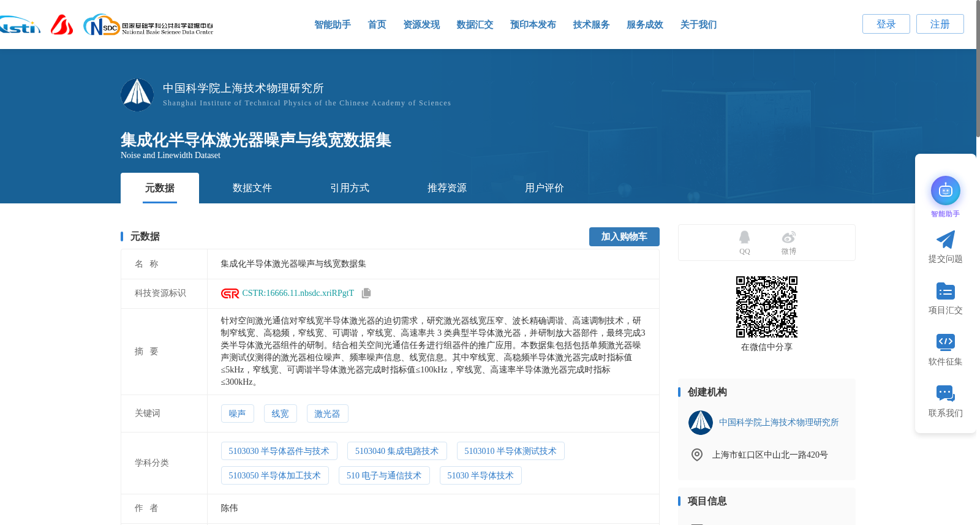
Task: Click the Shanghai Institute of Technical Physics header logo
Action: click(137, 95)
